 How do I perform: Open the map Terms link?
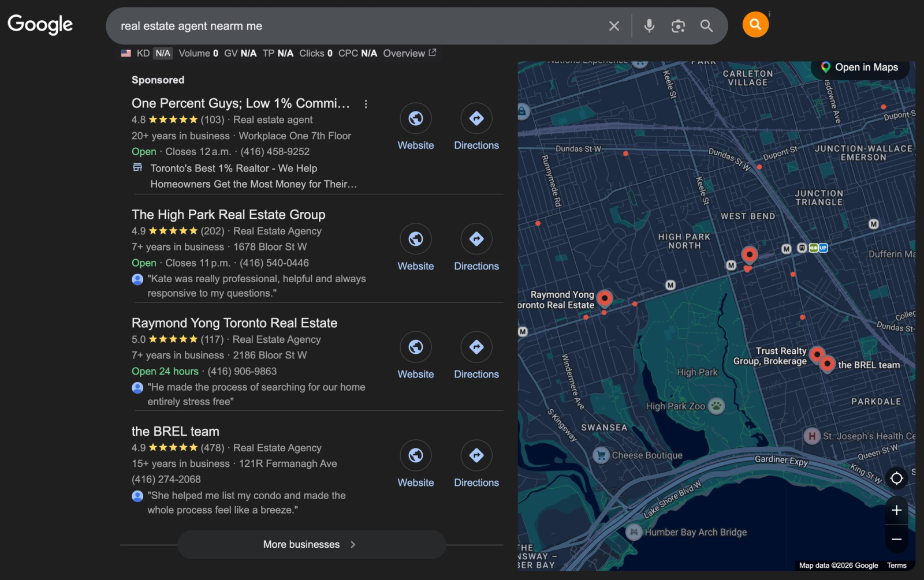[896, 566]
